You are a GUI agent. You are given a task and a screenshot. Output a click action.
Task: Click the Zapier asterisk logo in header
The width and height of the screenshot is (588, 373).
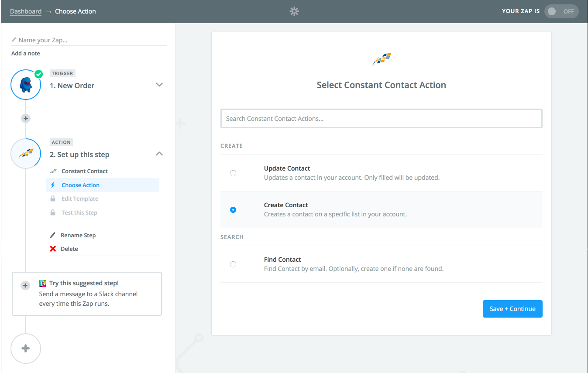(294, 11)
